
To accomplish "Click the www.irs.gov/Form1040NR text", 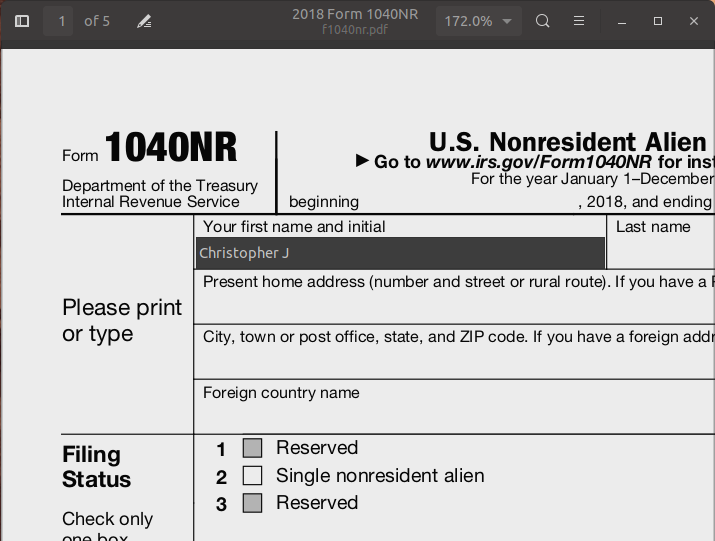I will point(539,162).
